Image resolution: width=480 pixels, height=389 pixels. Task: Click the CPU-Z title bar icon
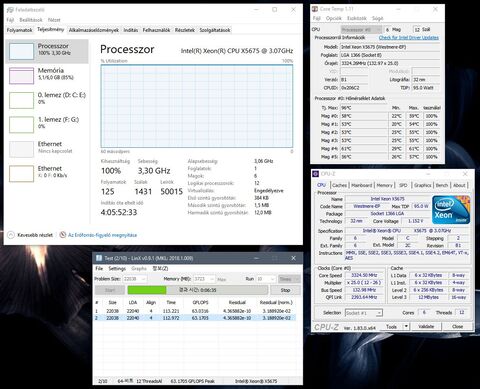click(x=316, y=174)
